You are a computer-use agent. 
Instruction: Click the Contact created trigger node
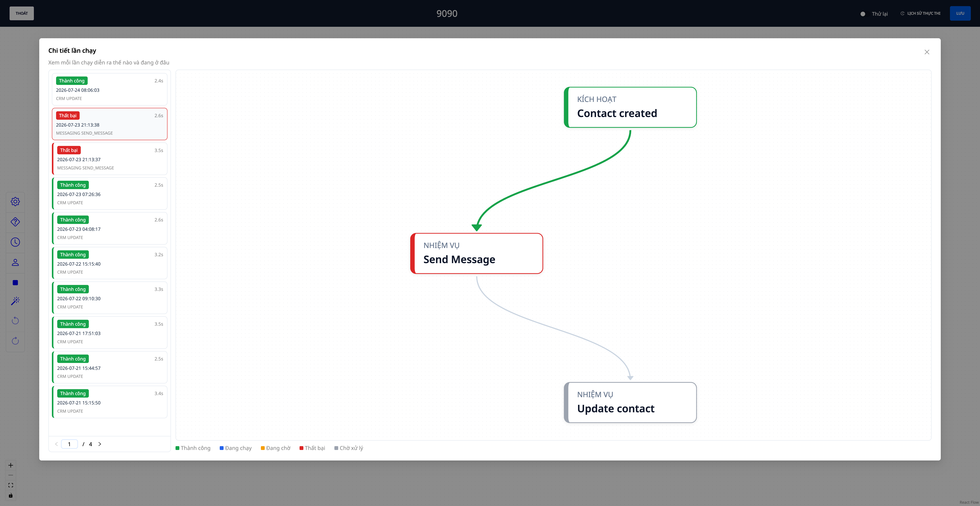pos(630,107)
